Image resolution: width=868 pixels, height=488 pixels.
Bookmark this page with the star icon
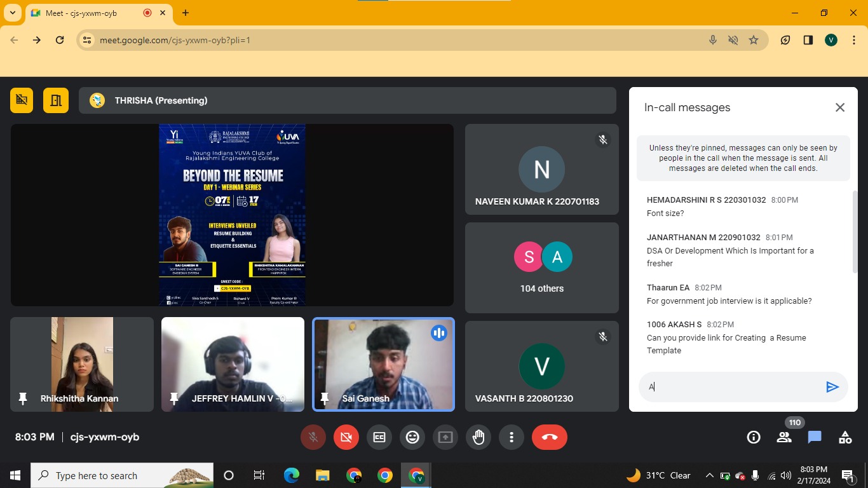click(754, 40)
